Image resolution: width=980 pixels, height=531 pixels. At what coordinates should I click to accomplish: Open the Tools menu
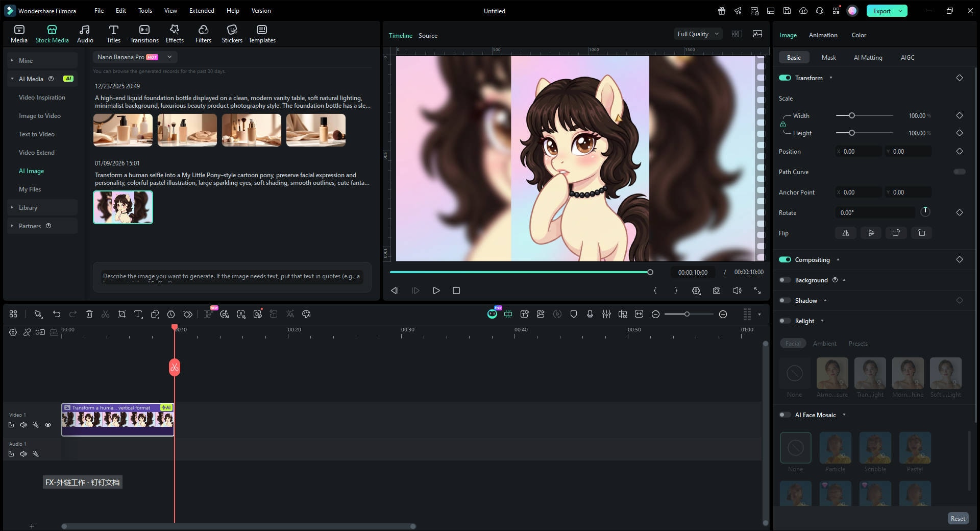click(x=144, y=10)
